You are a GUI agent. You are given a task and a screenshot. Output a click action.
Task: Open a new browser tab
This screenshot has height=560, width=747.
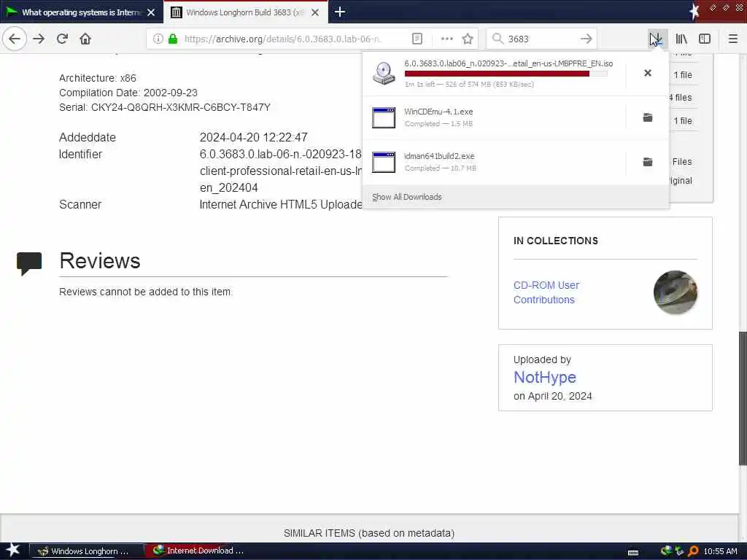pos(340,12)
